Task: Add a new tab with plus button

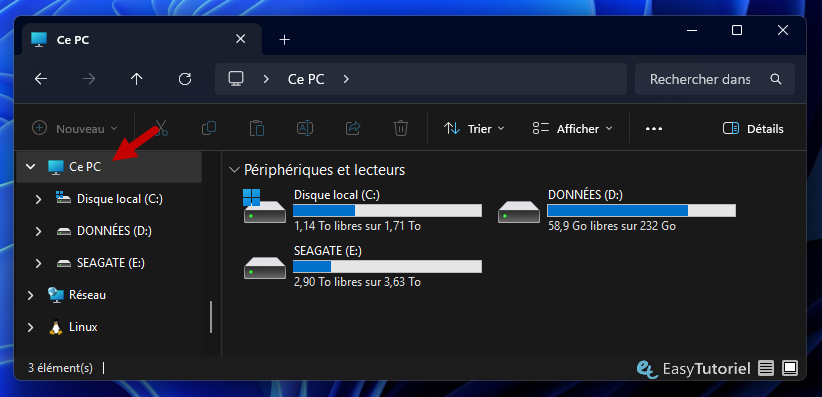Action: (284, 39)
